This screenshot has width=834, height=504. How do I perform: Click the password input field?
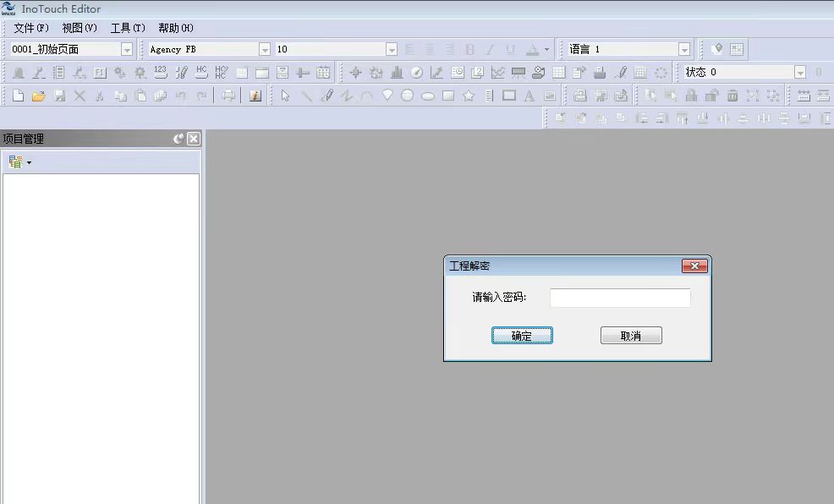(x=620, y=298)
